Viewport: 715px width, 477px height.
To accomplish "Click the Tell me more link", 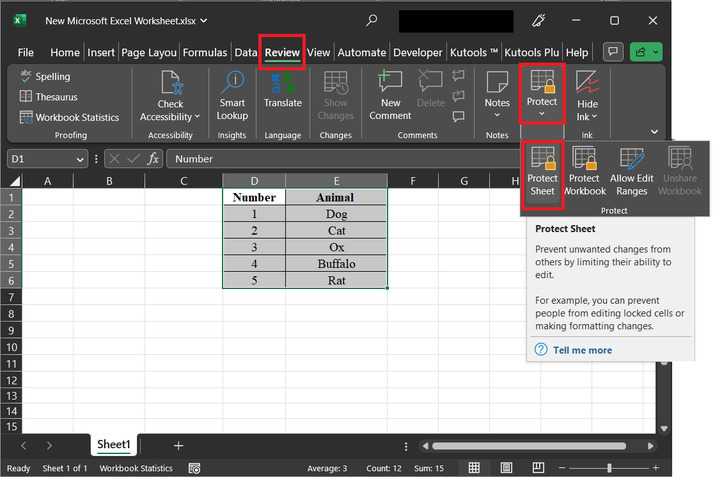I will (582, 350).
